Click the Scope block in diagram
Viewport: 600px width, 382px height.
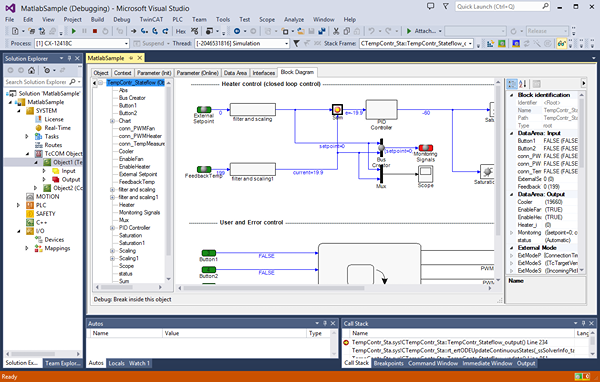[425, 175]
